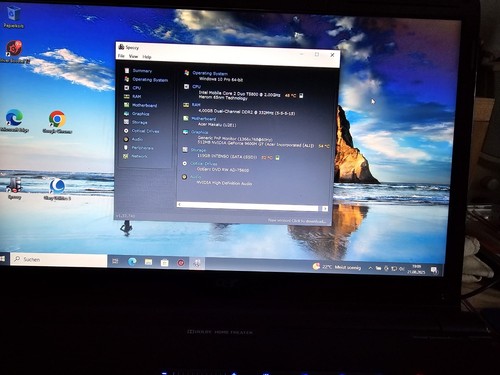Click the storage drive icon in summary pane

tap(185, 150)
